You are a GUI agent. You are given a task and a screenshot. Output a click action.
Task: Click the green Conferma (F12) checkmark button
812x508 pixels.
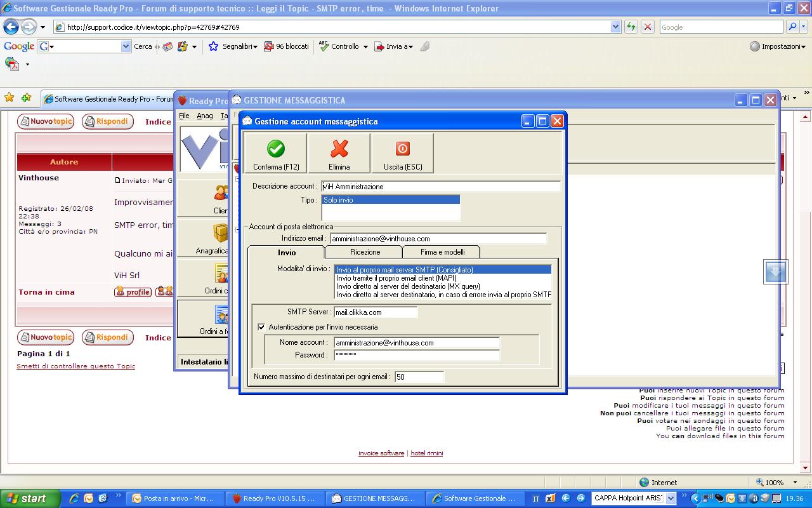276,153
